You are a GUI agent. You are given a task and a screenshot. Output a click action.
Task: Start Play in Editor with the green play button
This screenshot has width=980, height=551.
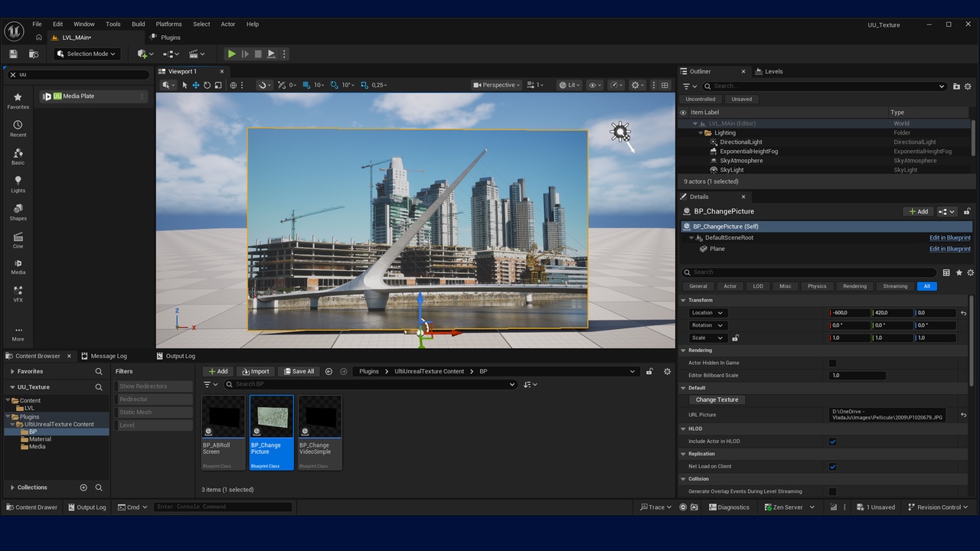tap(231, 54)
